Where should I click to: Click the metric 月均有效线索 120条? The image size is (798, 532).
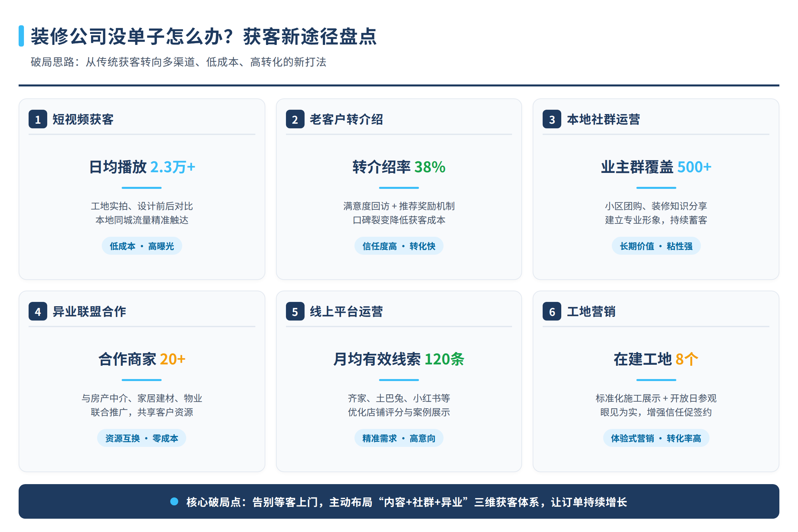(x=399, y=359)
